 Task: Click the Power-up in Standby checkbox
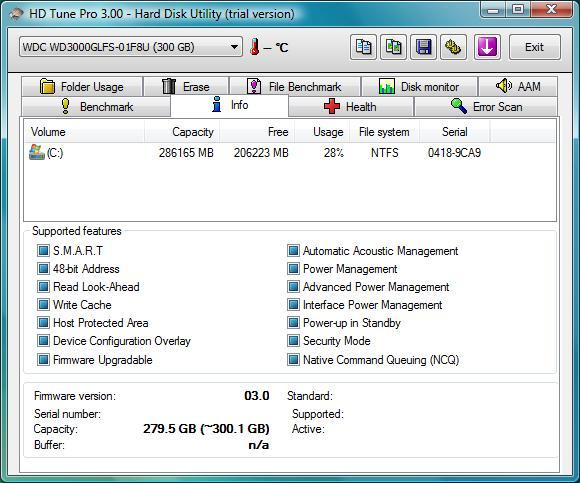point(293,322)
